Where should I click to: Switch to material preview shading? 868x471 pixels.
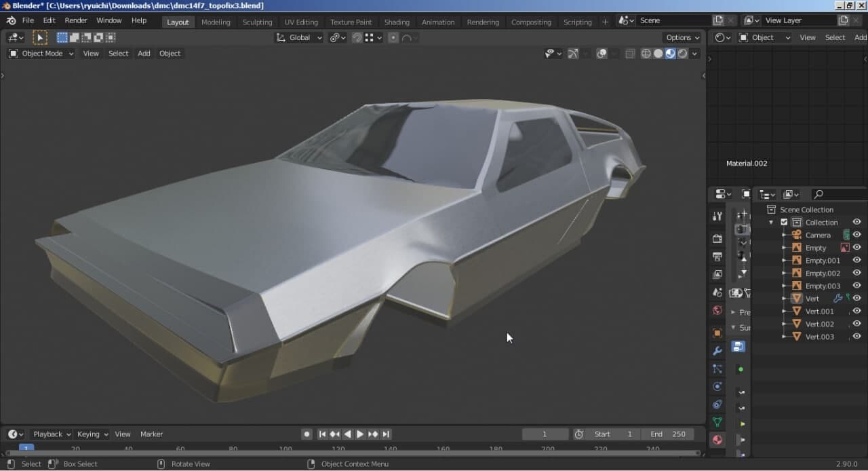point(671,54)
